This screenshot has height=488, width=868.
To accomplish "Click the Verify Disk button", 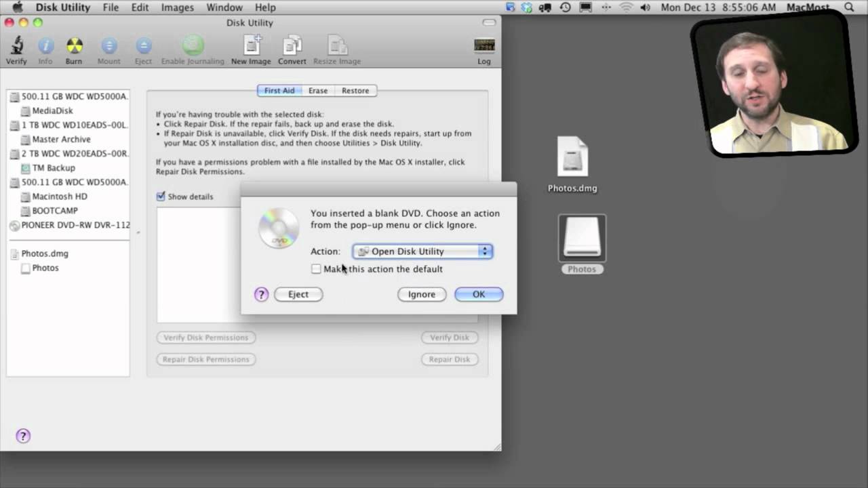I will (450, 338).
